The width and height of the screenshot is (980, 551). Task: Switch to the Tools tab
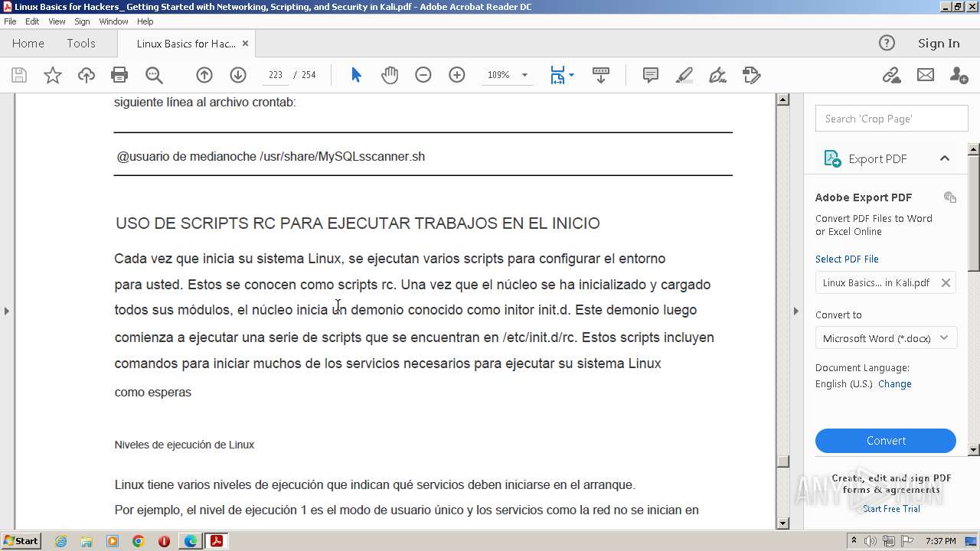[x=81, y=44]
